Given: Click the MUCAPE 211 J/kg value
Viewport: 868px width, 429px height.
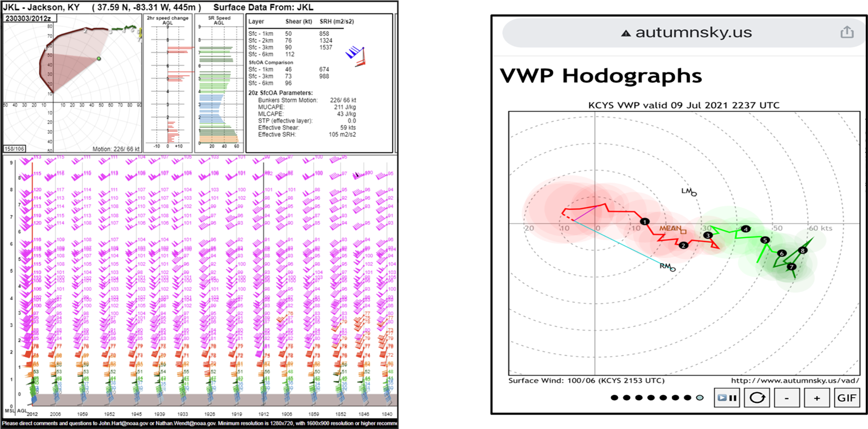Looking at the screenshot, I should point(345,107).
